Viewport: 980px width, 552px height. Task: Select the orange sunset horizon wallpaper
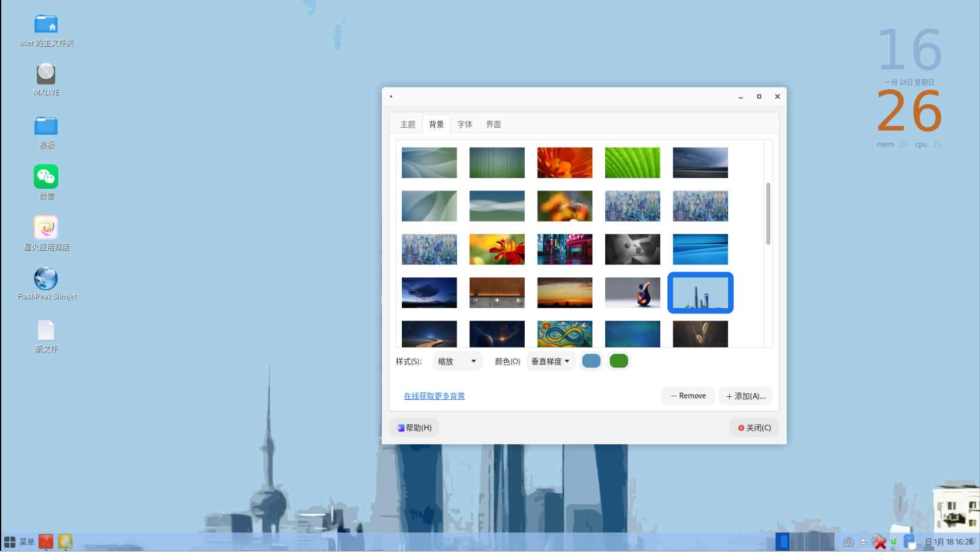(x=565, y=293)
